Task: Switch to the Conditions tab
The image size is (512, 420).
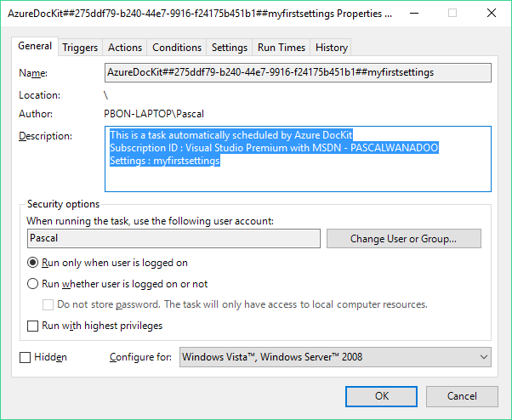Action: [177, 48]
